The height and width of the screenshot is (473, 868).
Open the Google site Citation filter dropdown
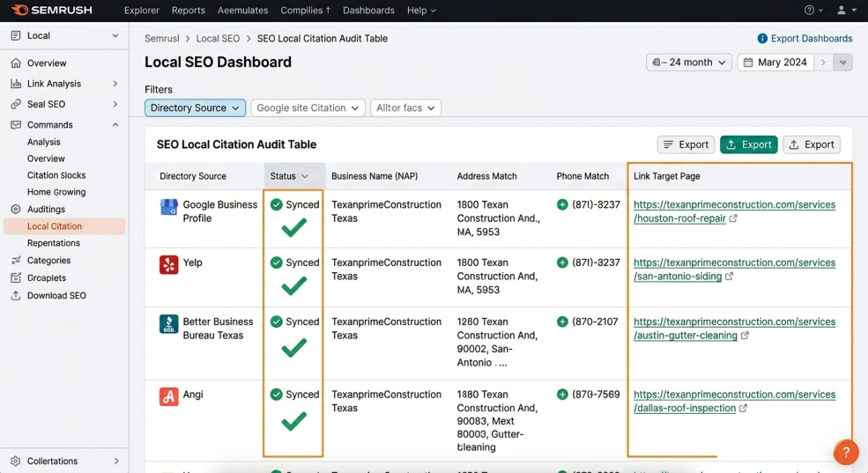click(x=308, y=107)
